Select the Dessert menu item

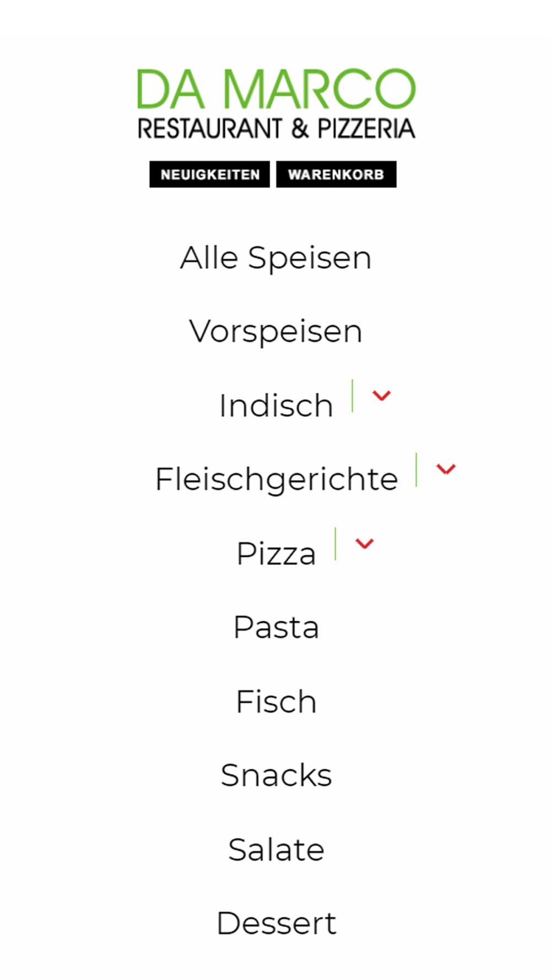(276, 923)
